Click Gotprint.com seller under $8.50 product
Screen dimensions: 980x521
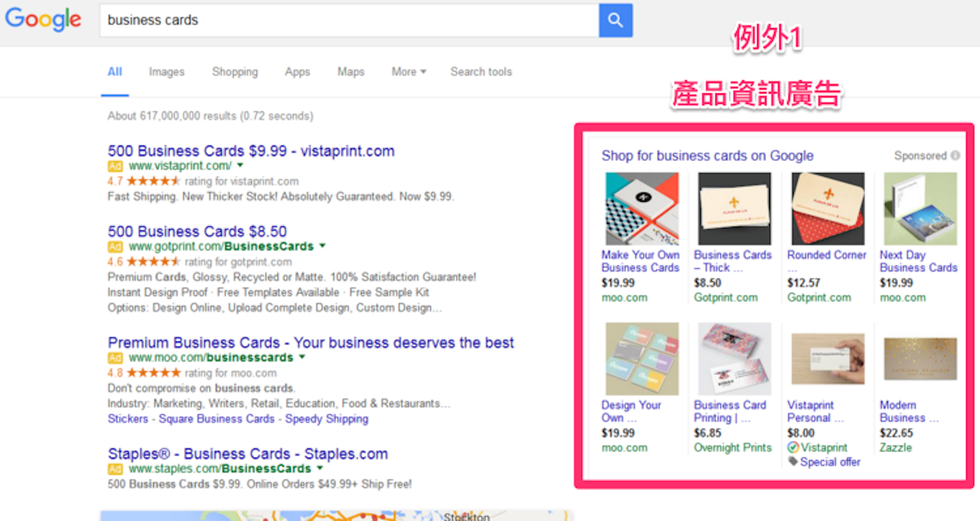pyautogui.click(x=726, y=298)
